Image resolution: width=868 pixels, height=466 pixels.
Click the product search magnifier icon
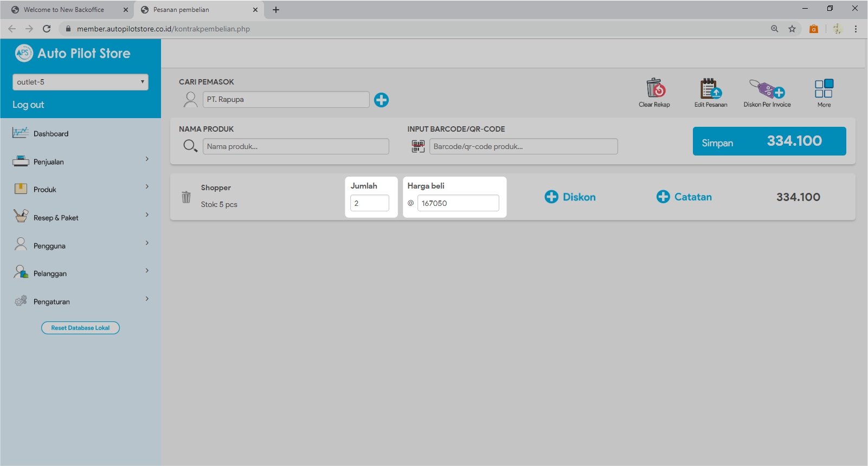click(x=190, y=146)
